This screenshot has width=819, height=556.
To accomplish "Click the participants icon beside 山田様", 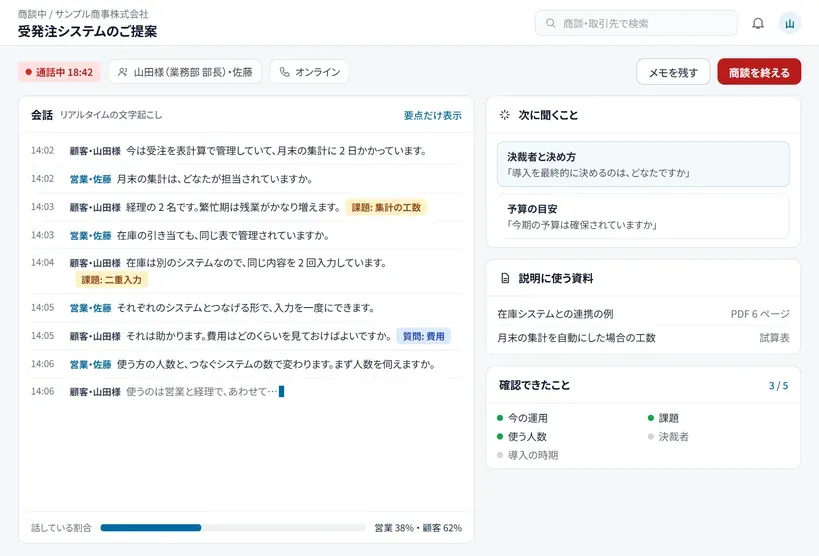I will (123, 72).
